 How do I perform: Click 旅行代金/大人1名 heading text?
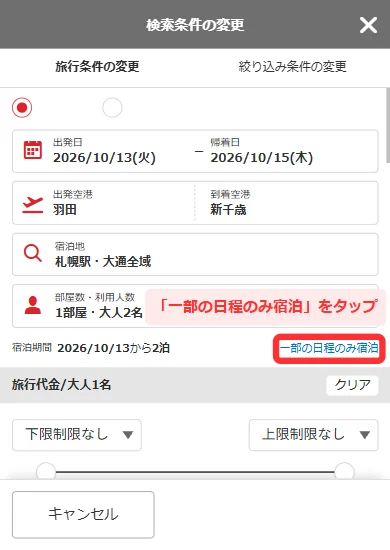61,385
